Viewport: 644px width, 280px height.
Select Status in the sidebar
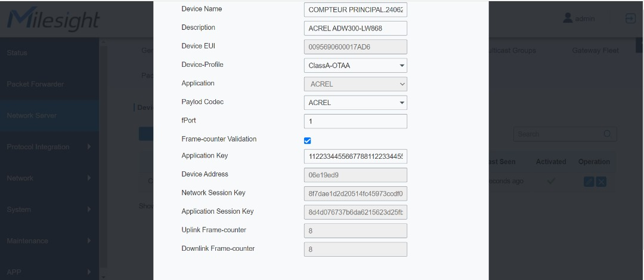click(x=17, y=53)
